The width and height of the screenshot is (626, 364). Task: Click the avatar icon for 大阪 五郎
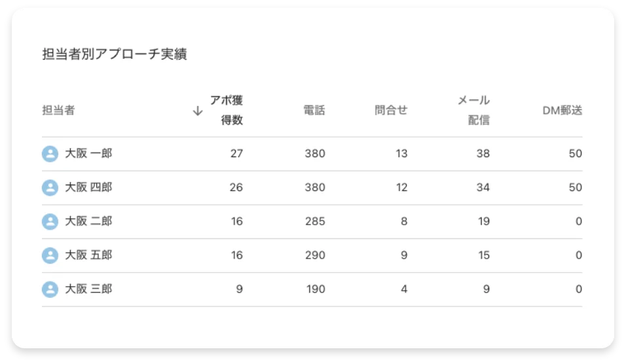(50, 255)
